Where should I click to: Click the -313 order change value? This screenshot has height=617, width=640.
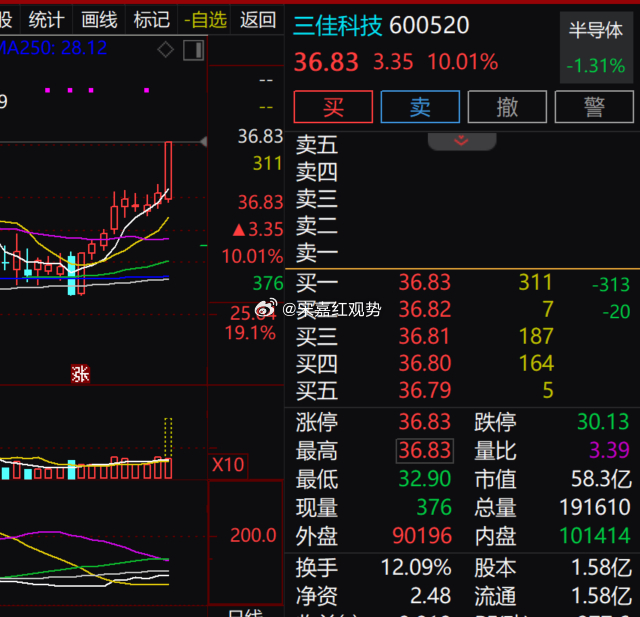click(611, 284)
